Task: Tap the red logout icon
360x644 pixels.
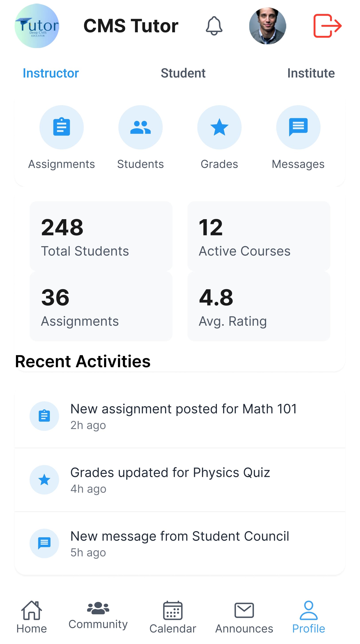Action: 327,26
